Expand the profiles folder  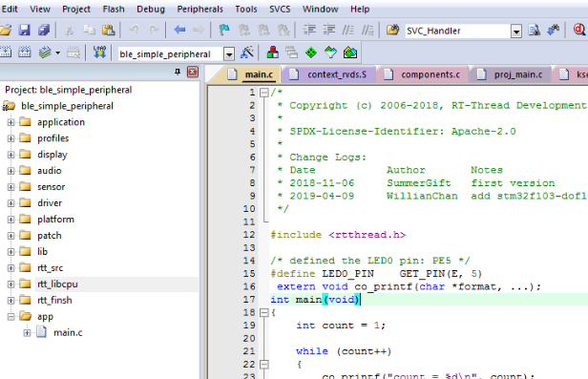tap(10, 138)
